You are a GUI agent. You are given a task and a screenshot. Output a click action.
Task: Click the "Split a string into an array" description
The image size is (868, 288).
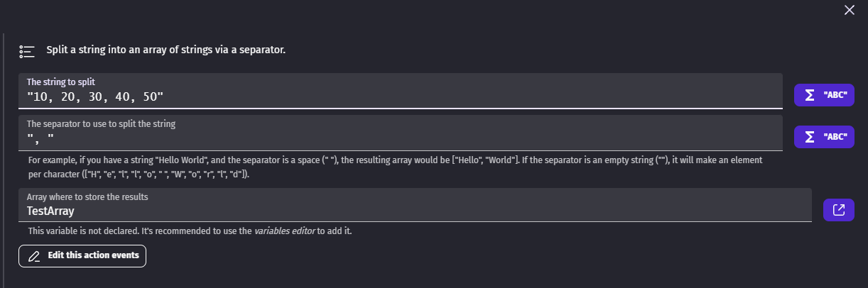[166, 50]
